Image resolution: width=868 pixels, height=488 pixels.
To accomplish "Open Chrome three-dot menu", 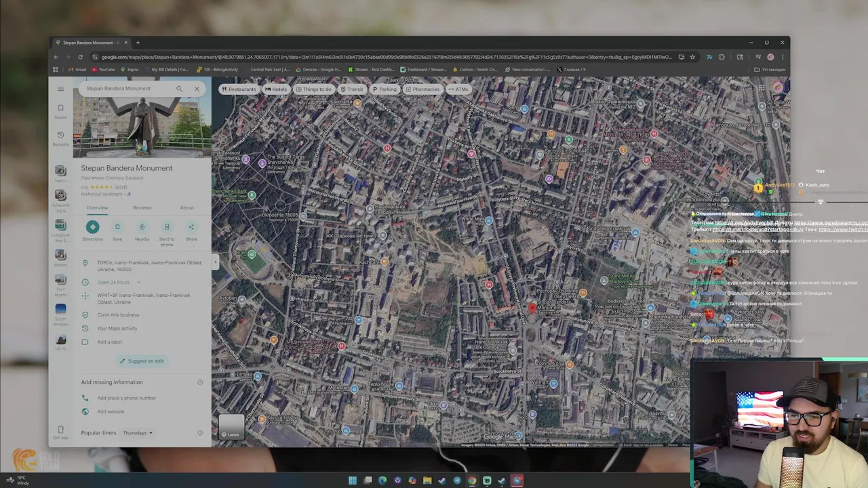I will coord(782,57).
